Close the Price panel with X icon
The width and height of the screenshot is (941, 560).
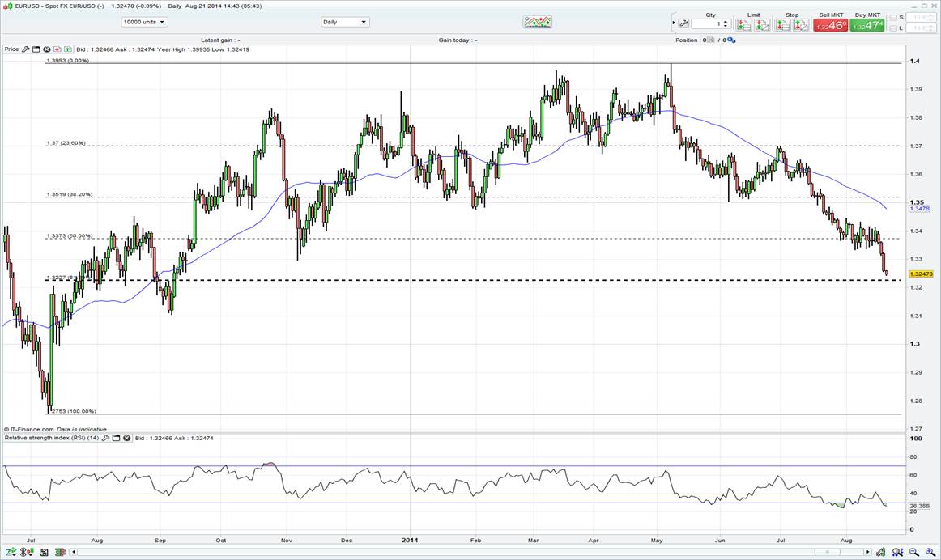46,49
